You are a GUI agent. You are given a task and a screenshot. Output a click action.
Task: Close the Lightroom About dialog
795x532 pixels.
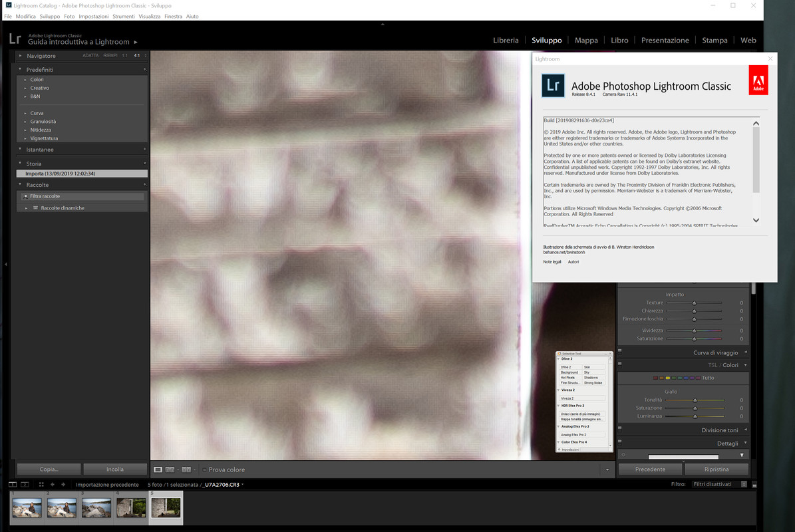coord(770,59)
